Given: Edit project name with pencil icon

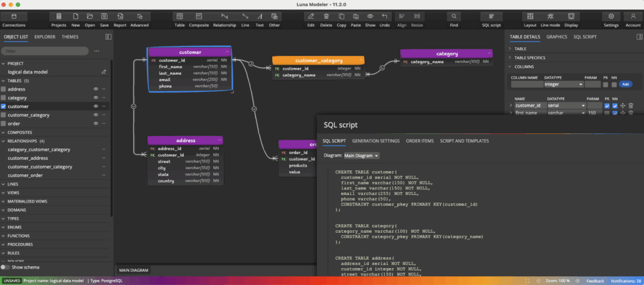Looking at the screenshot, I should coord(104,72).
